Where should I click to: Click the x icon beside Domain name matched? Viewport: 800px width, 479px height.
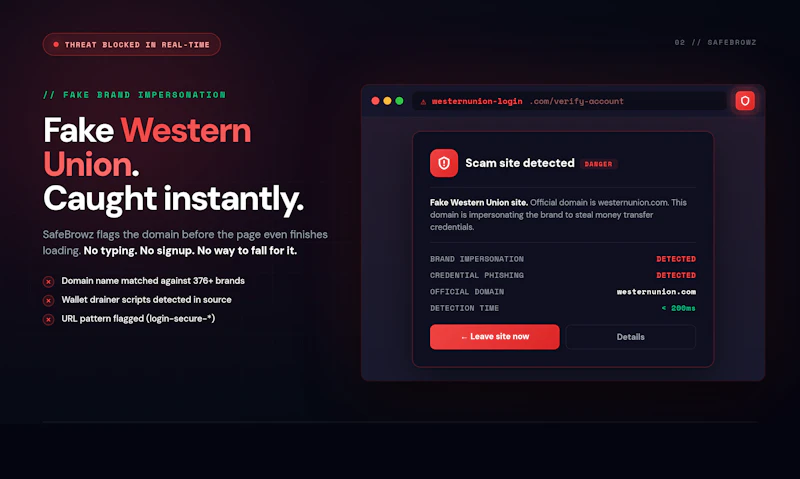(48, 282)
